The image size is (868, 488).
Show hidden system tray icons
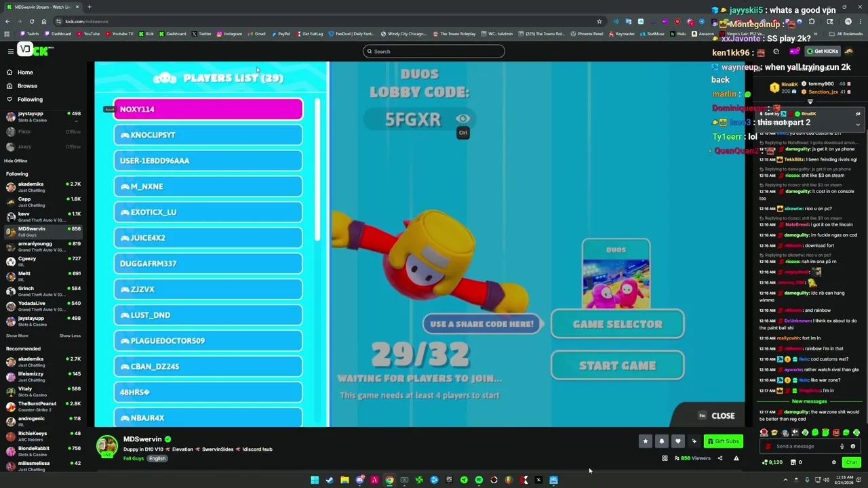[785, 481]
